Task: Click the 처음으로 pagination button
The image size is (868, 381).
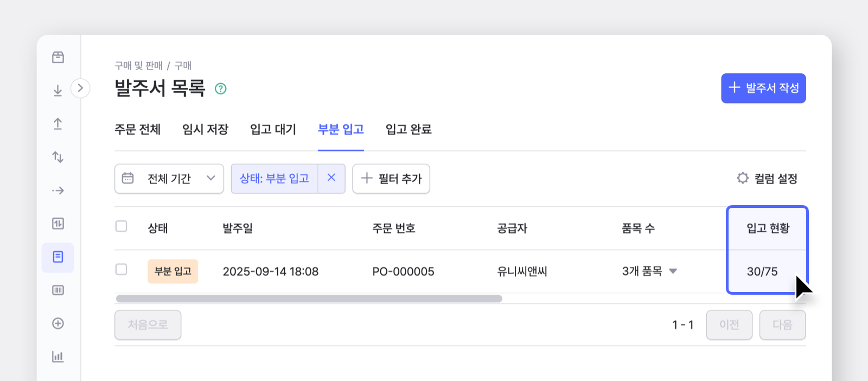Action: 148,325
